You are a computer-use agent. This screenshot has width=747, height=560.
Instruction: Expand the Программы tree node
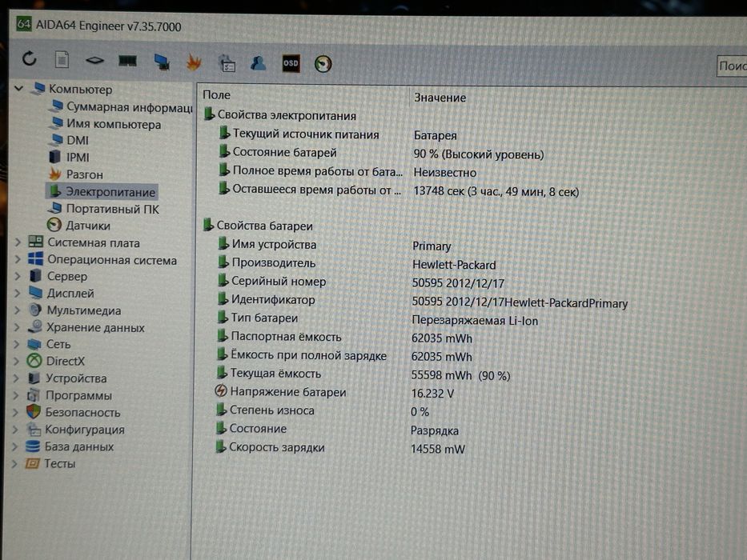(x=16, y=395)
